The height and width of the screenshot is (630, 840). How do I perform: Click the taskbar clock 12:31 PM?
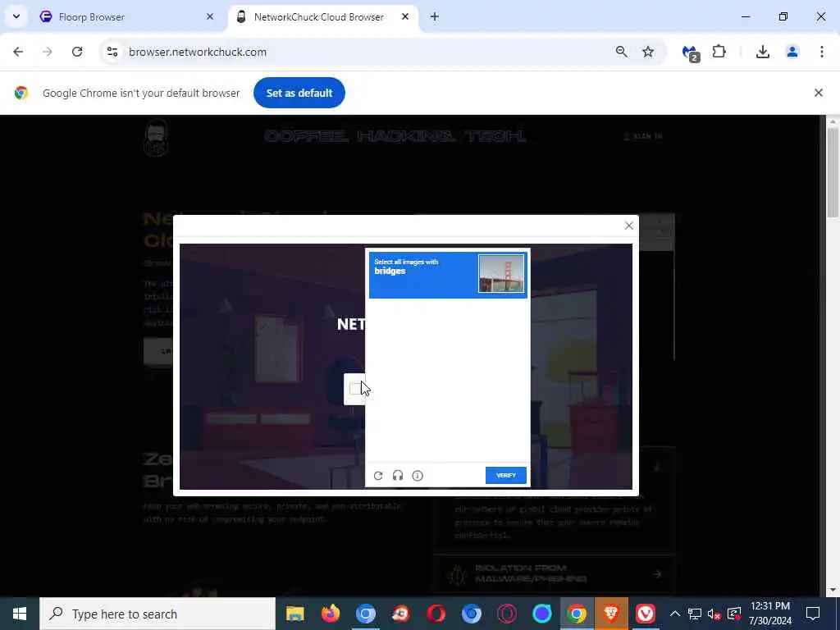(770, 614)
